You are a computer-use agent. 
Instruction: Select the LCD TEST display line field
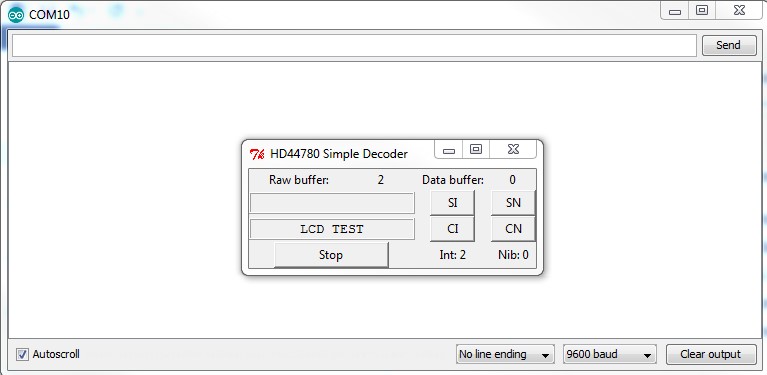coord(332,229)
